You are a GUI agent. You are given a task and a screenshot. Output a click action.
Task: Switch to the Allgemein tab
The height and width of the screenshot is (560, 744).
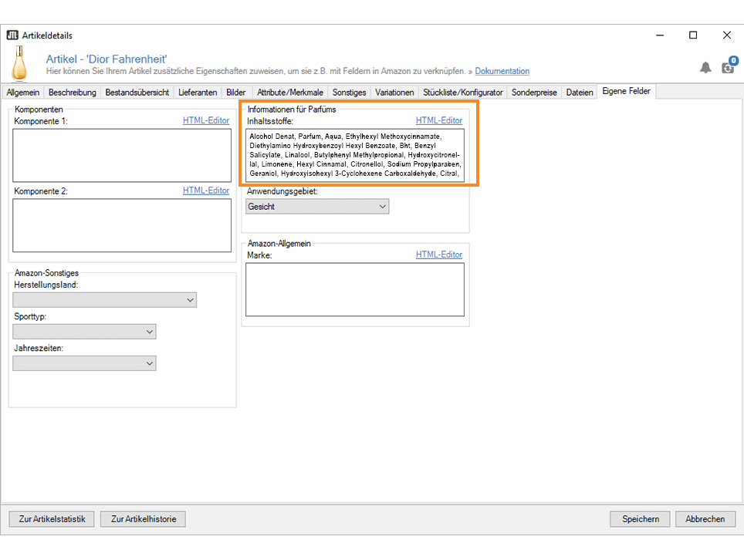(x=23, y=93)
